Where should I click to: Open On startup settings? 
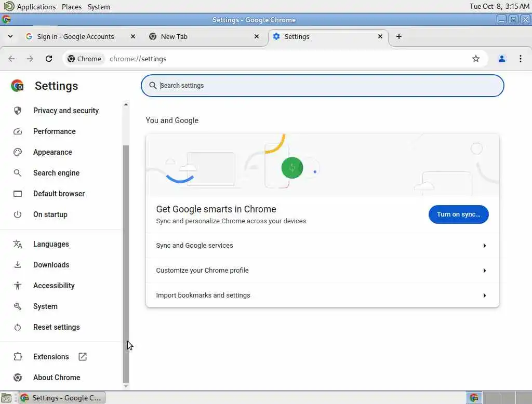coord(50,214)
